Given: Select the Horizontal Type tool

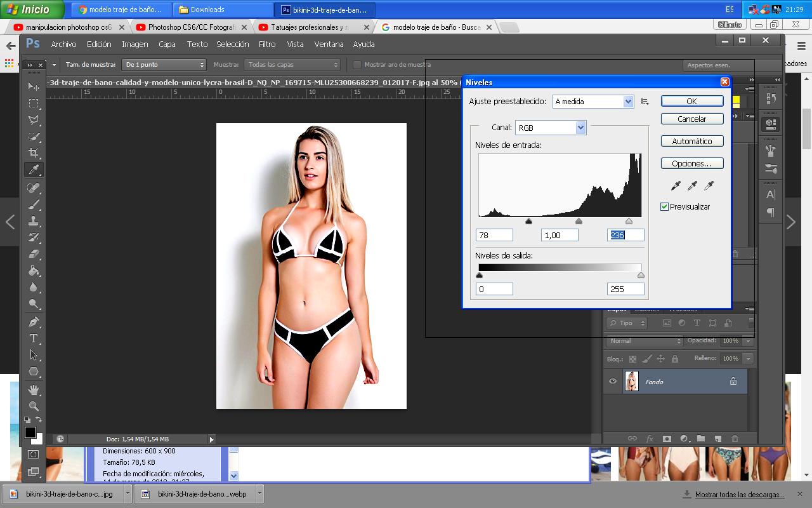Looking at the screenshot, I should 34,338.
